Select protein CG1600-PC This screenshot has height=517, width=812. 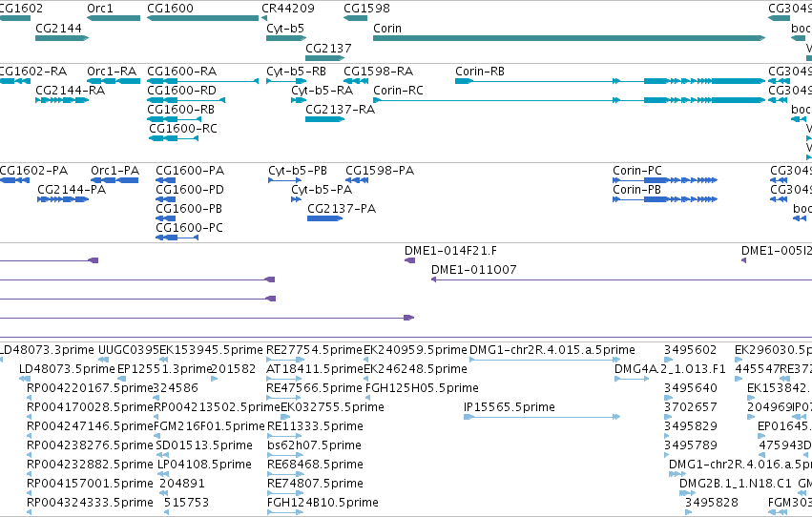190,228
